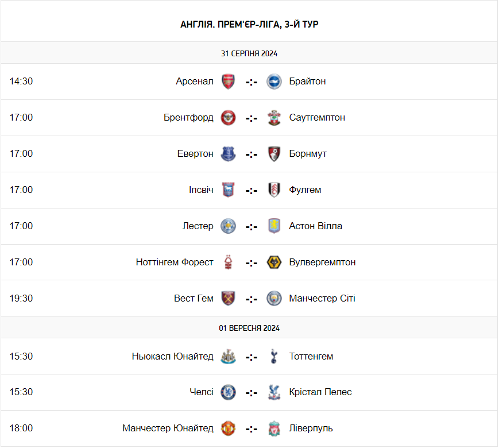Click the Фулгем team name
Screen dimensions: 499x448
point(305,190)
